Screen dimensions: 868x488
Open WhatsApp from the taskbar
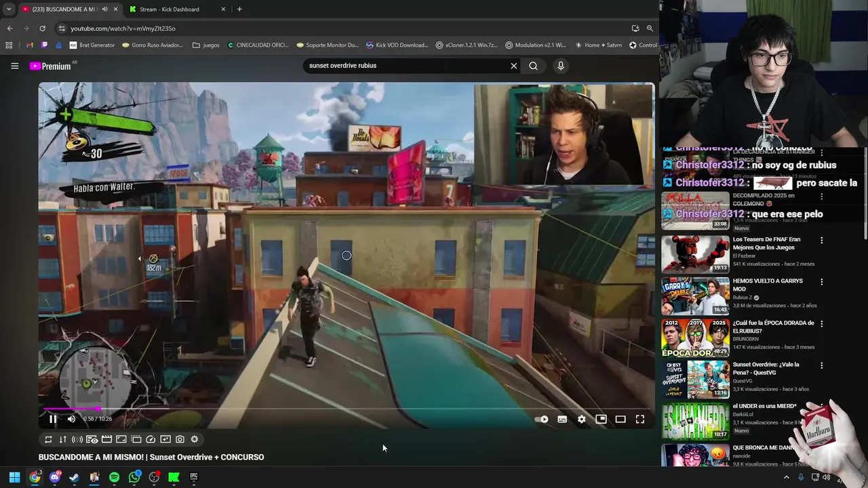[x=134, y=477]
